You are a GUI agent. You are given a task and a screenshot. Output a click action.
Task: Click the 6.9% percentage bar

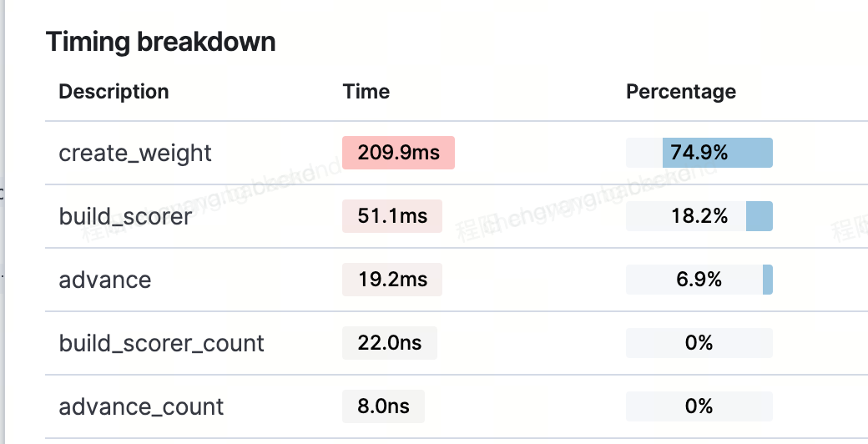point(699,280)
